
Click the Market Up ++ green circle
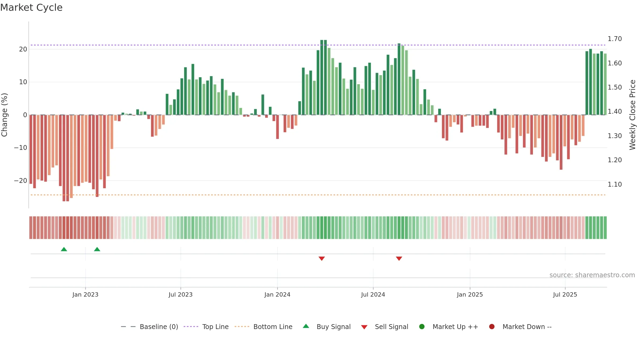(422, 327)
